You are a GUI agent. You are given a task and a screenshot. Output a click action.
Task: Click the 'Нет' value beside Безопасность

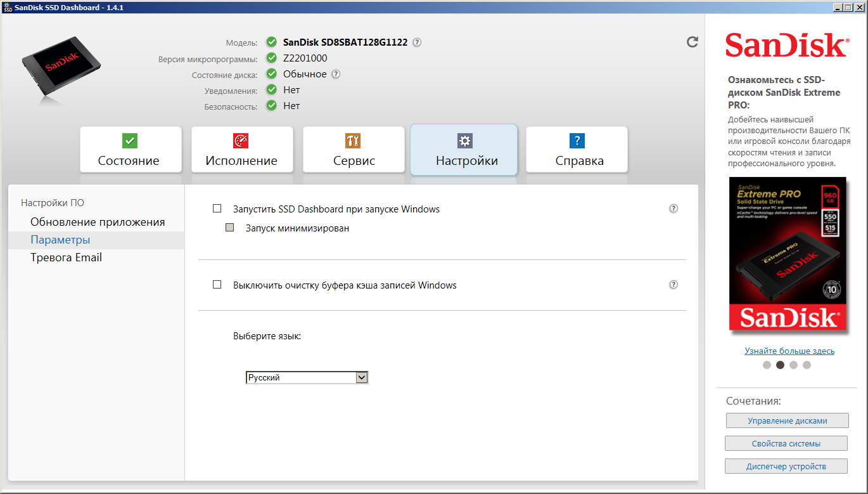pyautogui.click(x=291, y=106)
